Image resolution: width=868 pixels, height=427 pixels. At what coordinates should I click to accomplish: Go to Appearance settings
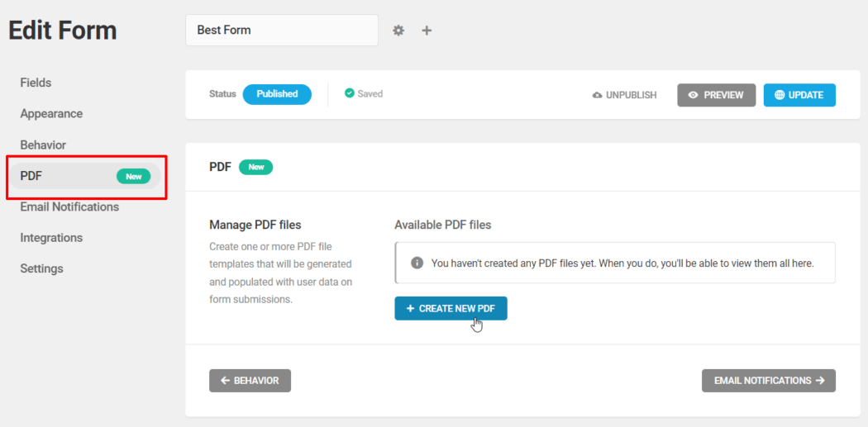(x=51, y=114)
